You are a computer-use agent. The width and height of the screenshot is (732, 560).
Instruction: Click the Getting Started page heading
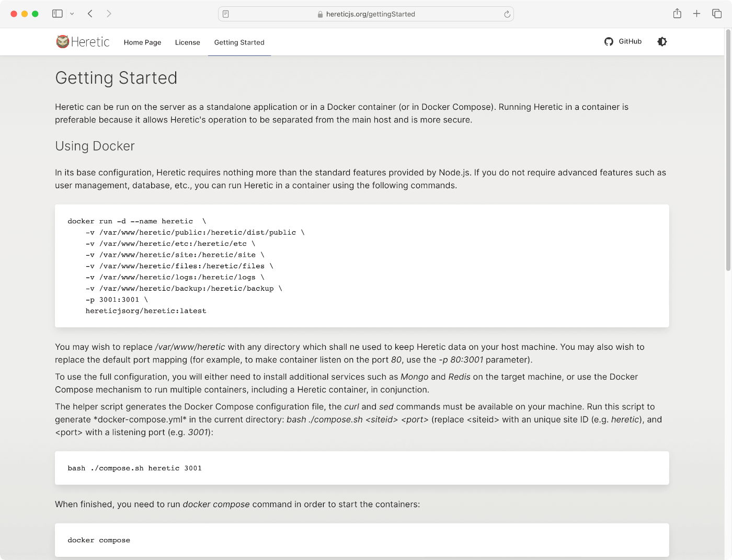(116, 78)
